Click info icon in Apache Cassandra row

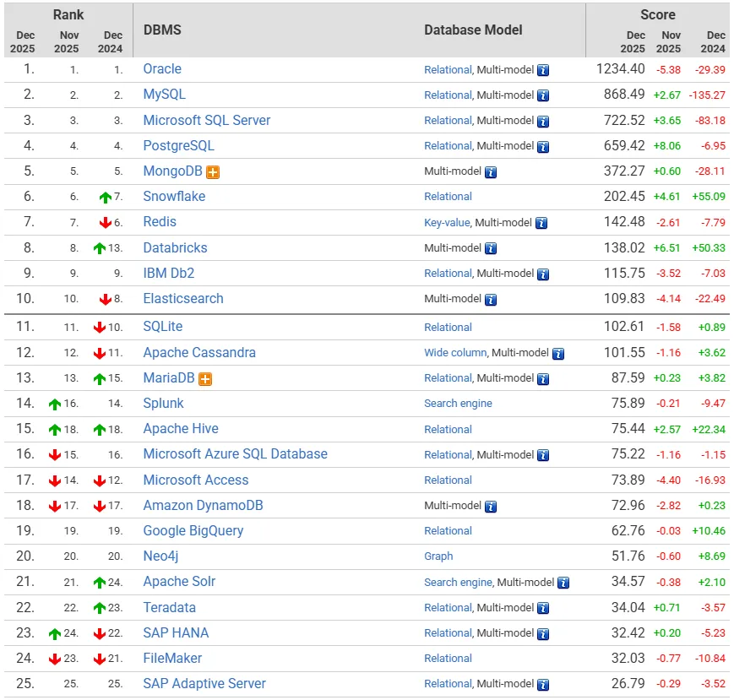pos(558,353)
